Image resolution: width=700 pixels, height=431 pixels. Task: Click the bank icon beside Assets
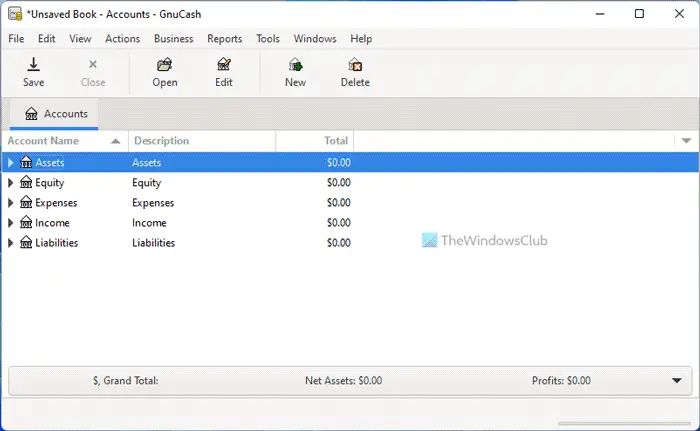click(26, 162)
